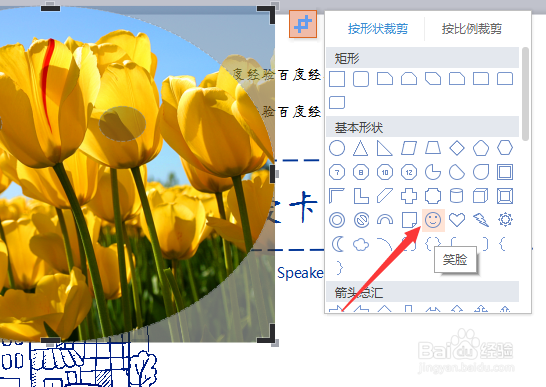Viewport: 546px width, 387px height.
Task: Click the right-middle crop handle
Action: (x=273, y=174)
